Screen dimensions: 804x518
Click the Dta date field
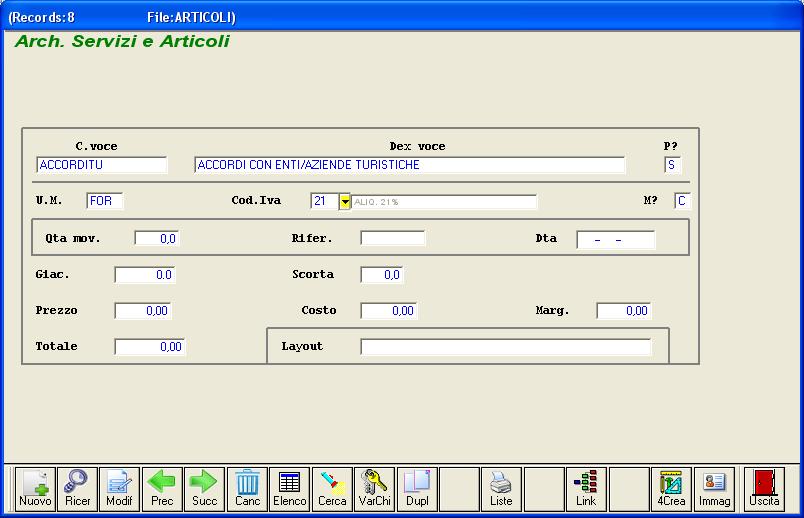pos(616,240)
